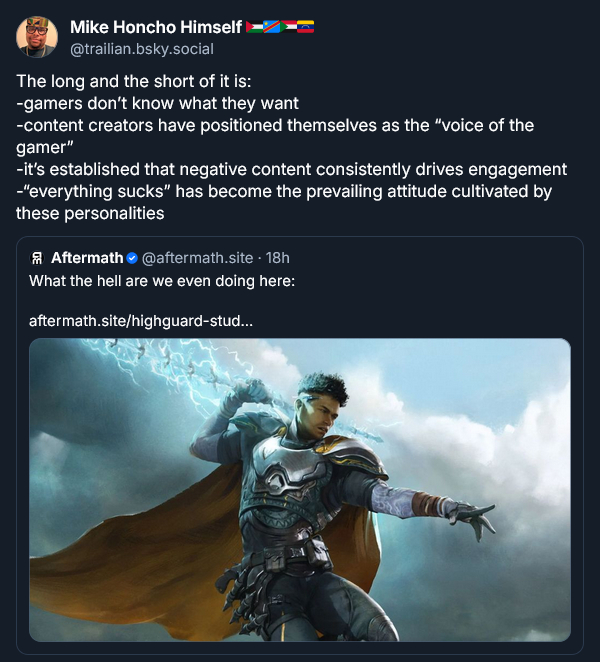Visit the @aftermath.site handle

(x=197, y=258)
